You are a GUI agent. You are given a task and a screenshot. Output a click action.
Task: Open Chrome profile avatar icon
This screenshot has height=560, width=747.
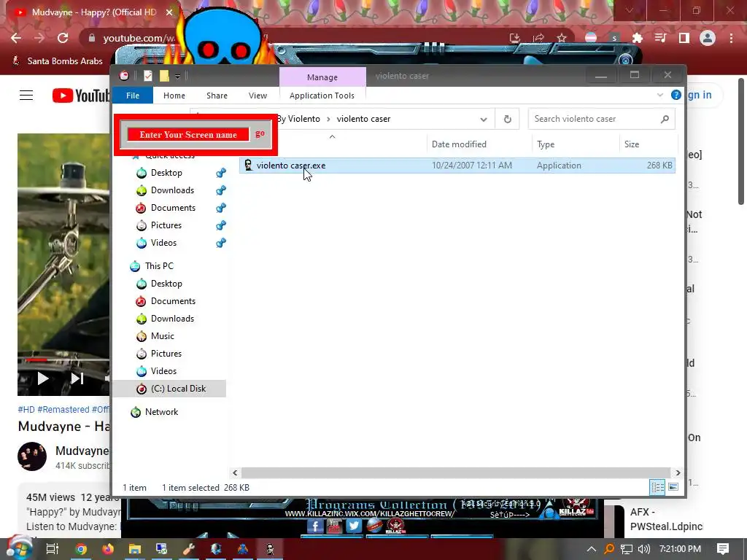tap(708, 38)
